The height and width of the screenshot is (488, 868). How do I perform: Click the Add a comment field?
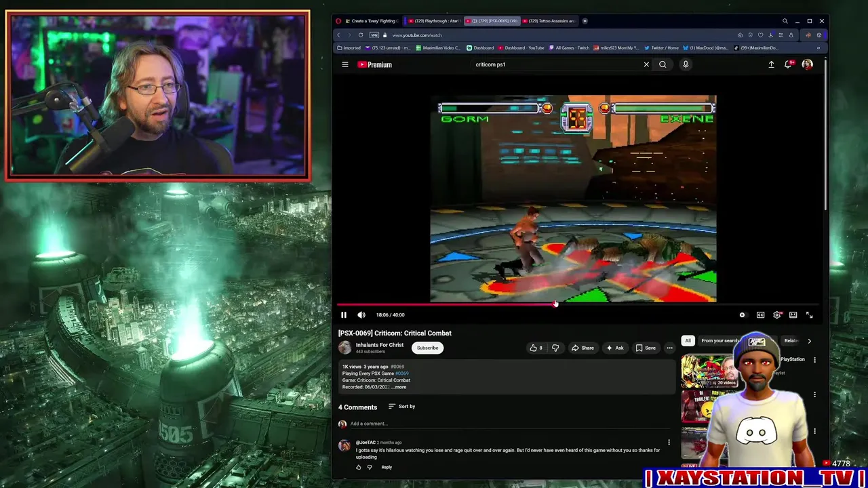click(x=509, y=424)
